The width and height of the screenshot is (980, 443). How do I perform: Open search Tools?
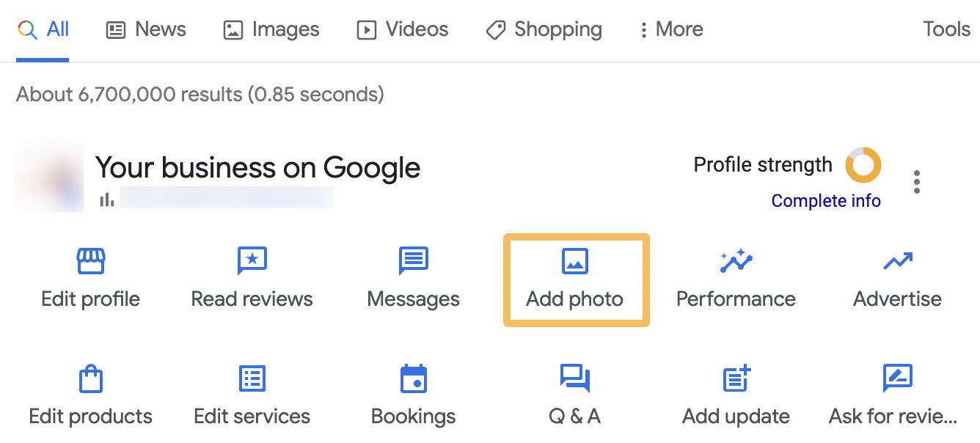(946, 29)
